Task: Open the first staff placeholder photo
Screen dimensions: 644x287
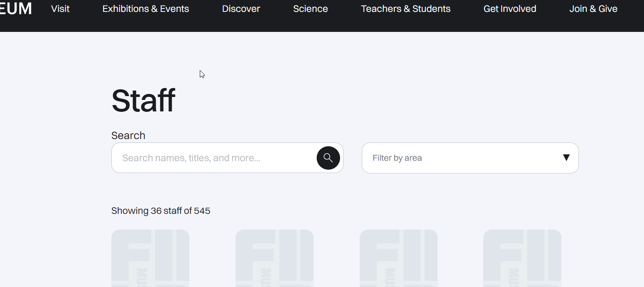Action: click(150, 258)
